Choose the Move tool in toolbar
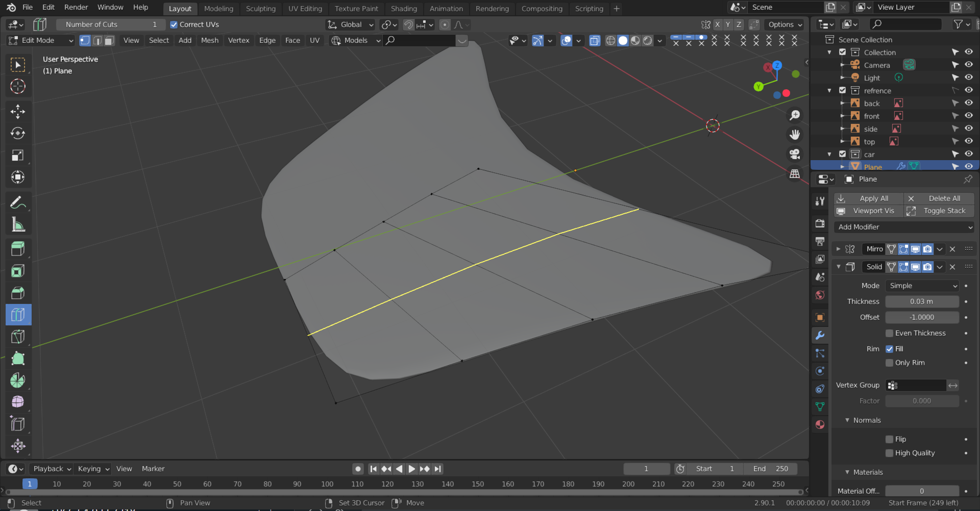Viewport: 980px width, 511px height. [18, 112]
